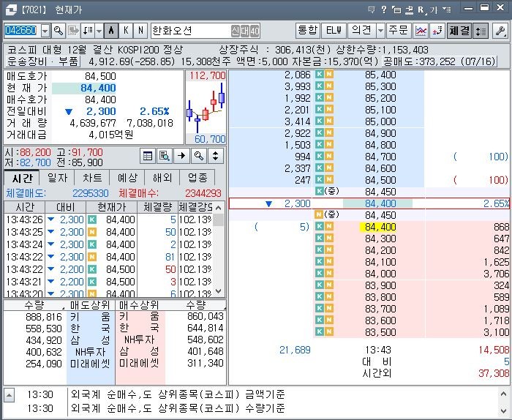Click the 통합 button
This screenshot has width=512, height=420.
click(x=308, y=31)
